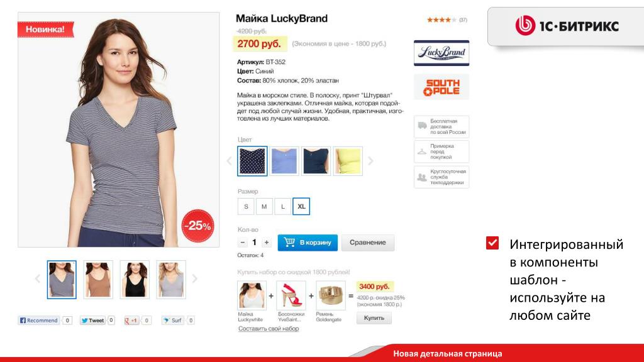Viewport: 644px width, 362px height.
Task: Add item with "В корзину" button
Action: coord(308,243)
